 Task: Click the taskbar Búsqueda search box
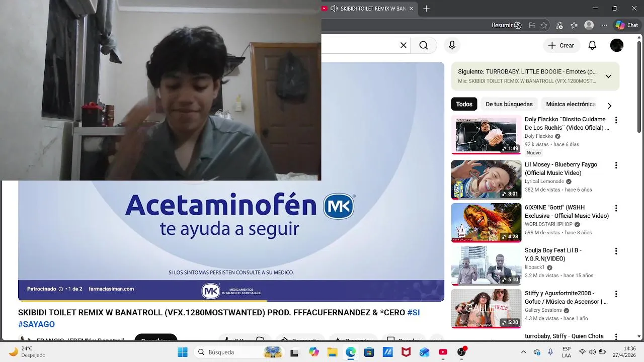tap(238, 352)
